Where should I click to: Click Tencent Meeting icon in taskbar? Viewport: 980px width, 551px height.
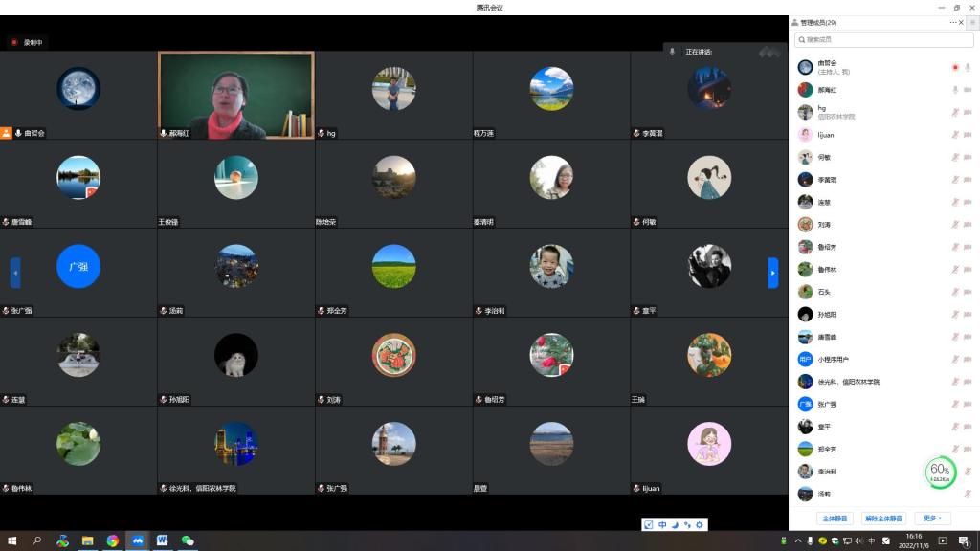click(138, 540)
